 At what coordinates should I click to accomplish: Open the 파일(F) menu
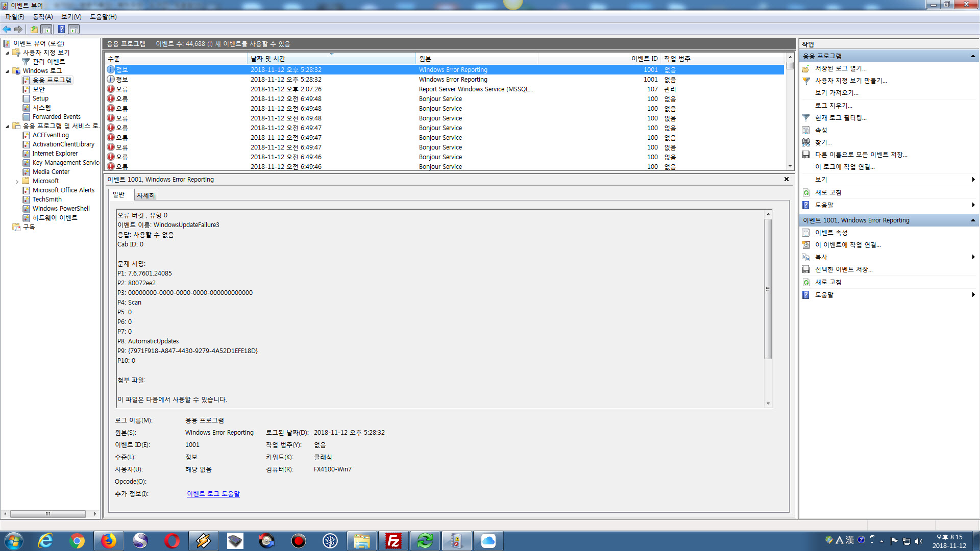tap(15, 17)
